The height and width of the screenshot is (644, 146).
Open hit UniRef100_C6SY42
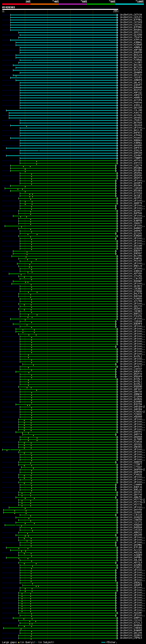(131, 25)
